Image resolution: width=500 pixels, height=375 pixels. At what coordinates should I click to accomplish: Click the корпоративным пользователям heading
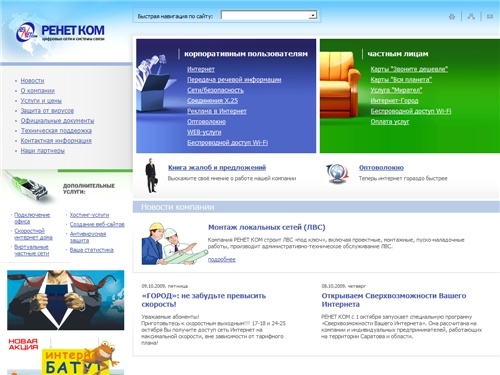(x=246, y=54)
